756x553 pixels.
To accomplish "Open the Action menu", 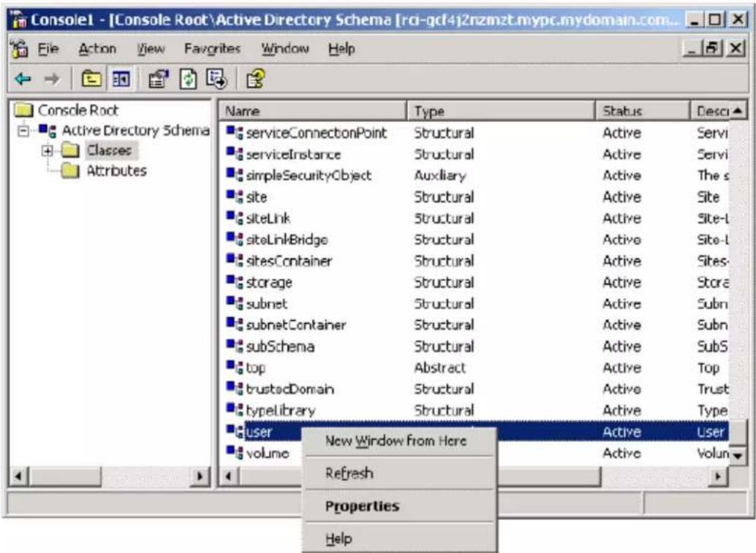I will (97, 49).
